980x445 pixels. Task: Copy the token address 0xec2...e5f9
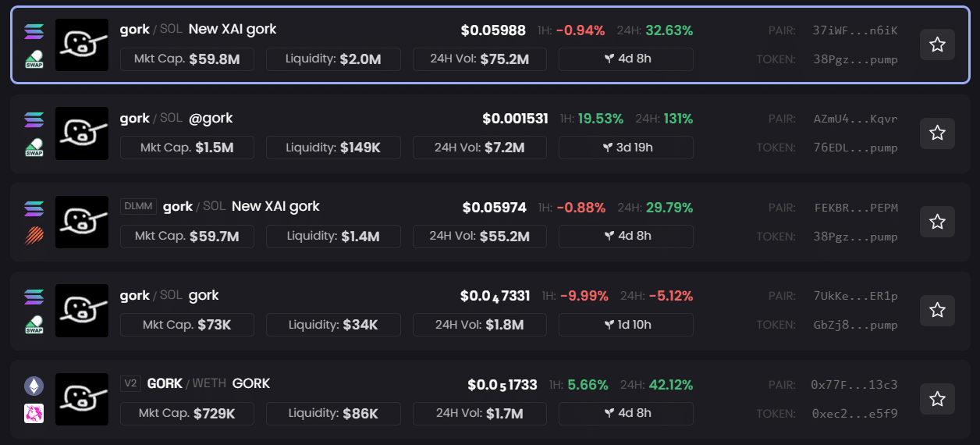coord(854,414)
